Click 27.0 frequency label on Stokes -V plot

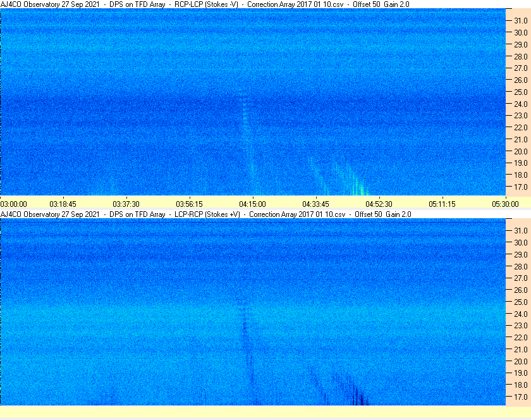(521, 68)
